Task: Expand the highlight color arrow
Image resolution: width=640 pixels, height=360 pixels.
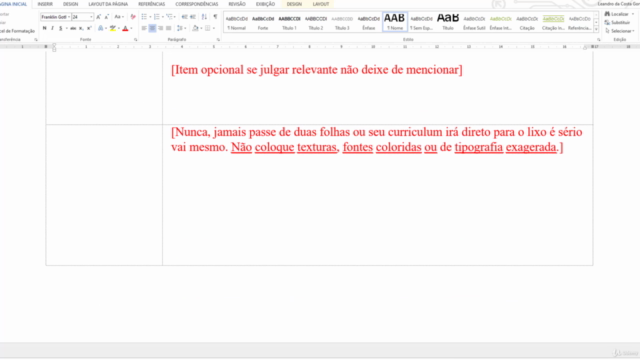Action: pos(118,28)
